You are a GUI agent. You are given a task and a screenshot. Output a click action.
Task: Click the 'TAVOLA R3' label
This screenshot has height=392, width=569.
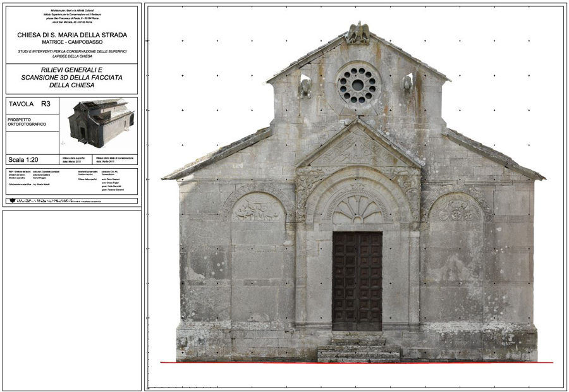click(x=29, y=104)
